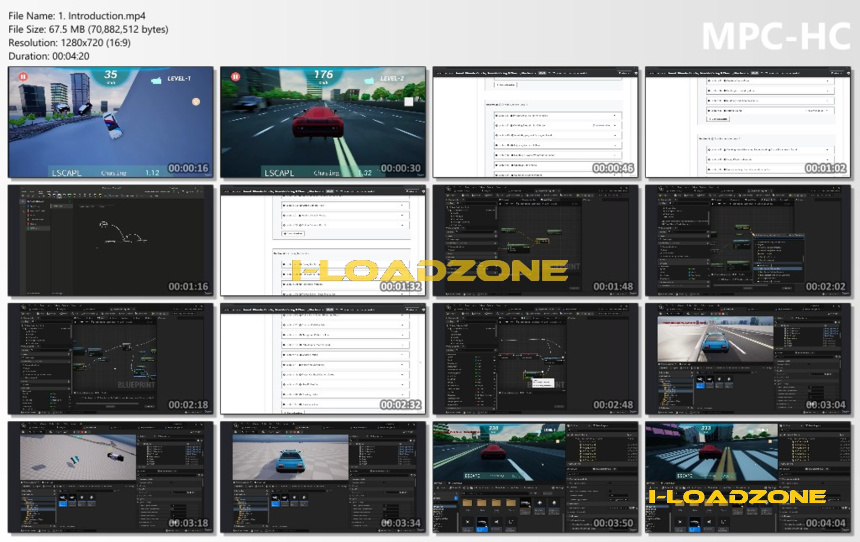Click the speed counter 176 in the LEVEL-2 frame
The height and width of the screenshot is (542, 860).
(x=323, y=75)
